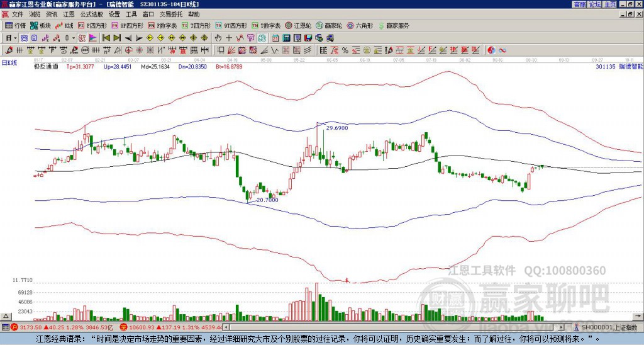Viewport: 644px width, 345px height.
Task: Open the 设置 menu
Action: click(114, 14)
